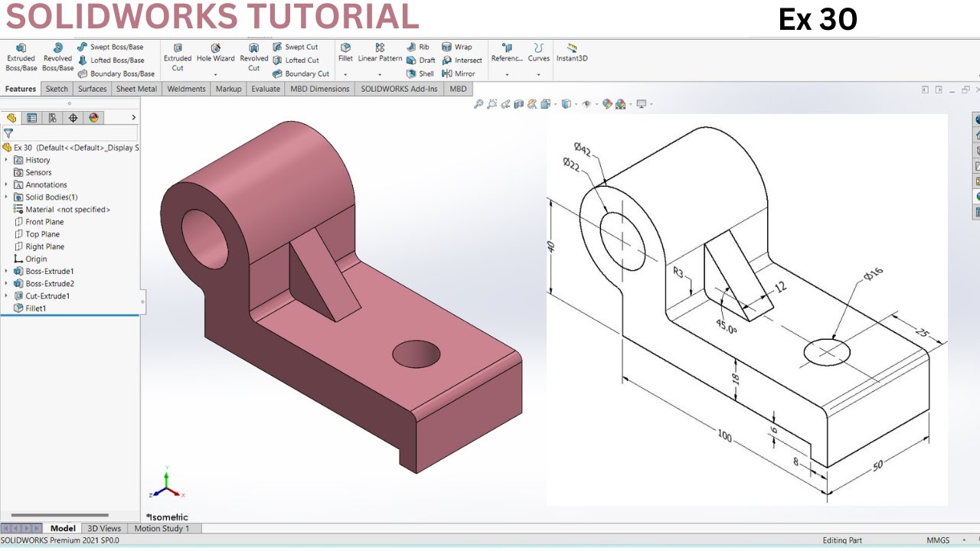Screen dimensions: 980x551
Task: Open Fillet dropdown arrow
Action: (345, 75)
